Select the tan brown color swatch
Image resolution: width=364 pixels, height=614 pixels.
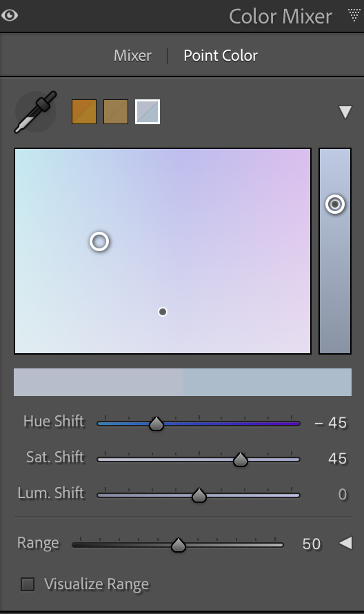pyautogui.click(x=116, y=112)
